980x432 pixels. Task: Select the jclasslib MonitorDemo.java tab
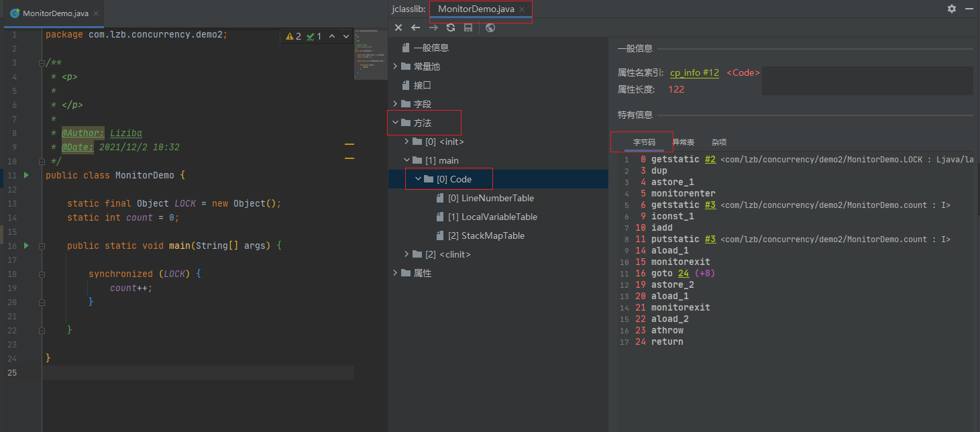click(x=476, y=9)
